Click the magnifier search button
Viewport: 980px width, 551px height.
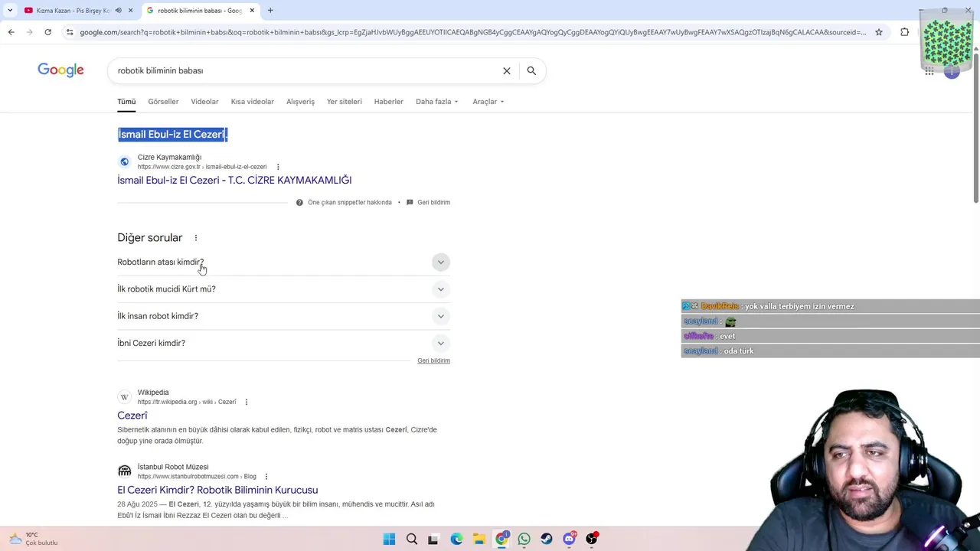point(531,70)
